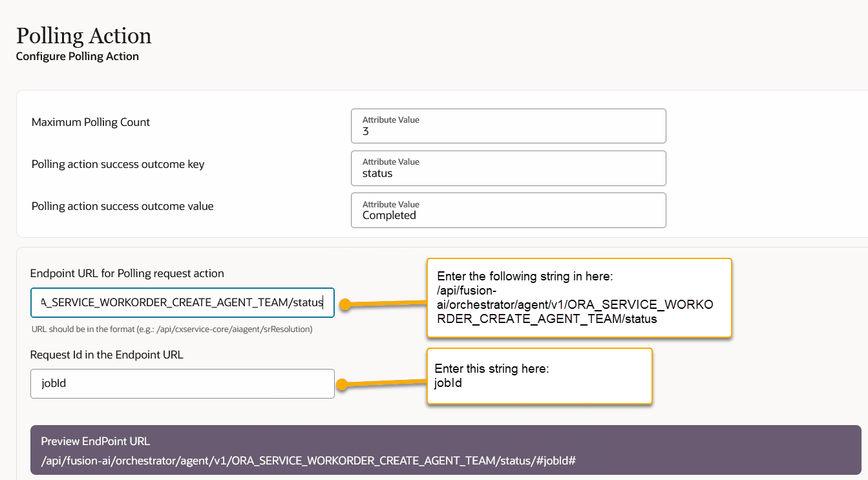Click the Maximum Polling Count label
The height and width of the screenshot is (480, 868).
(x=90, y=121)
